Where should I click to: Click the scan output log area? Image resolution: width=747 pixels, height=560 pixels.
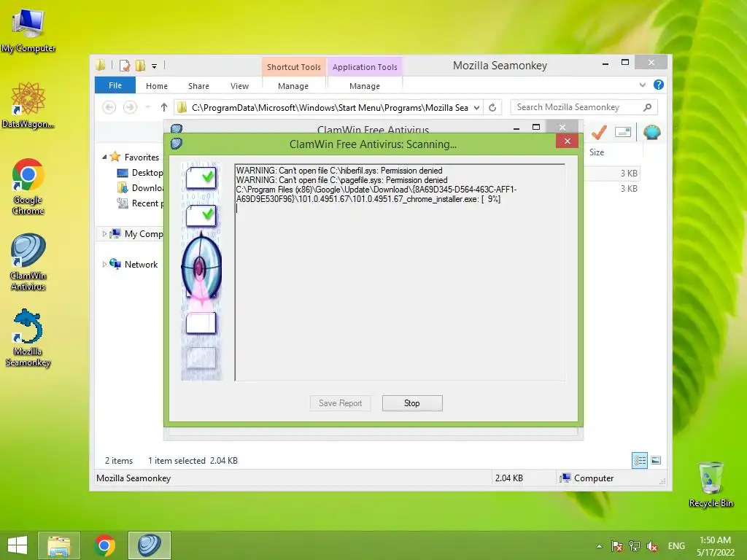click(400, 273)
